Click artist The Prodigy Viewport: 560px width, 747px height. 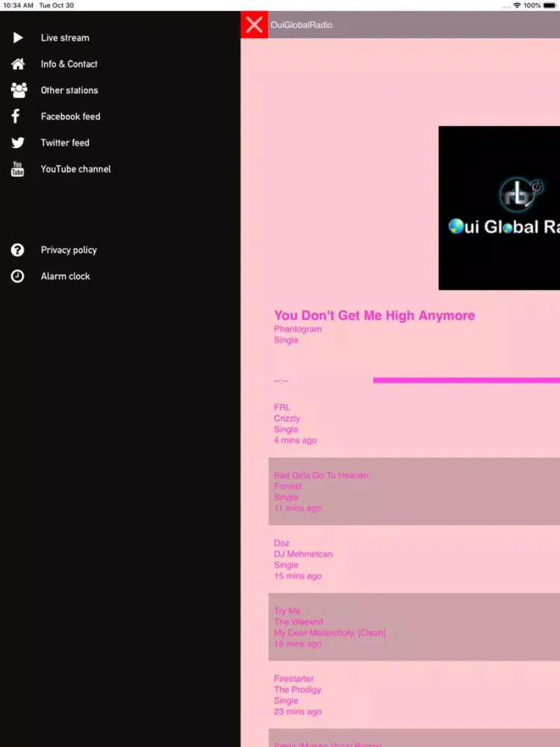pos(298,689)
